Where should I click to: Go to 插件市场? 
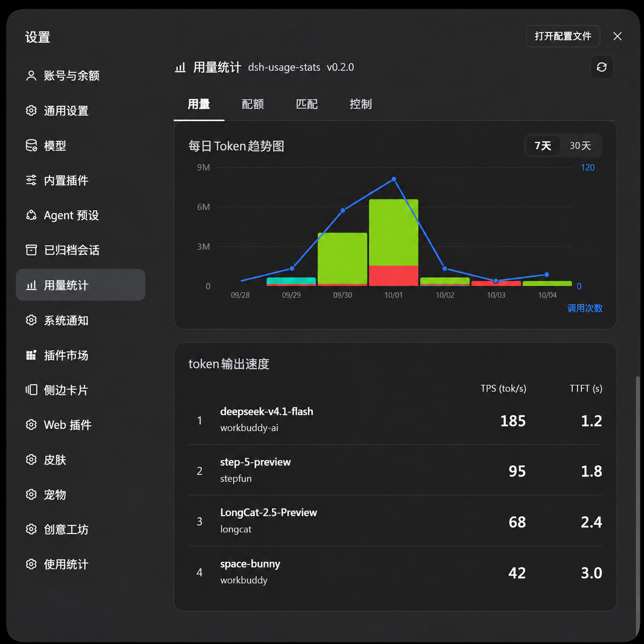coord(81,355)
